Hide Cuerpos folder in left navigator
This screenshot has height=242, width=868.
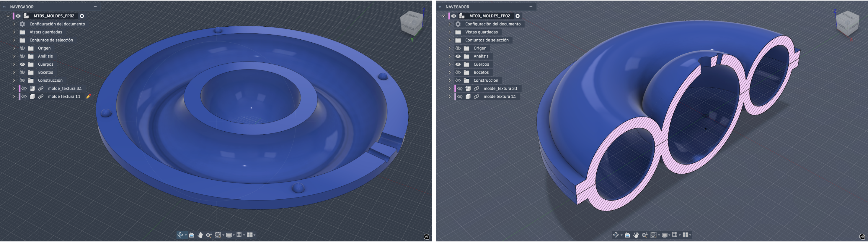coord(22,64)
